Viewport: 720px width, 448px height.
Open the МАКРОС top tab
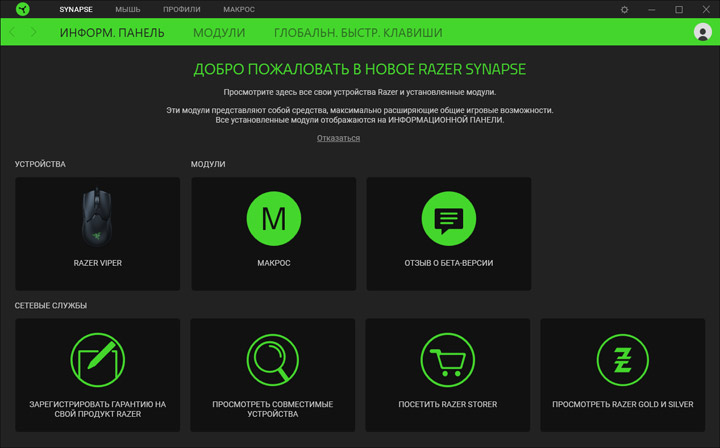pyautogui.click(x=239, y=9)
